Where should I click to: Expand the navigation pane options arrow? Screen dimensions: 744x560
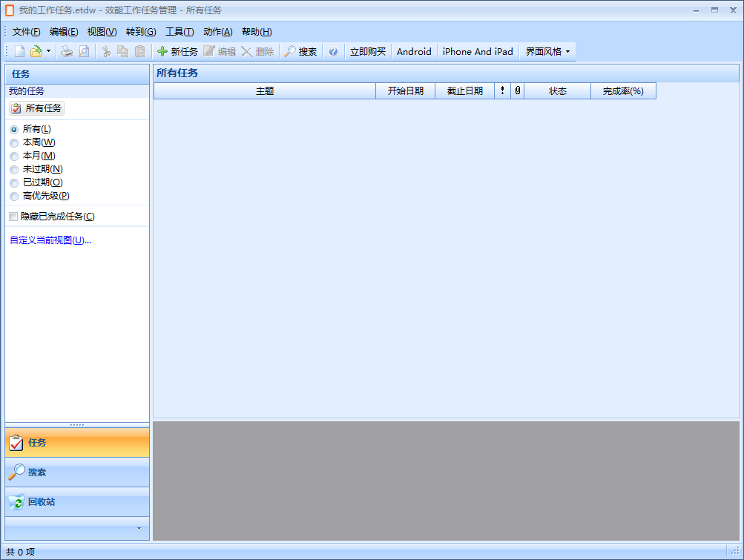139,528
